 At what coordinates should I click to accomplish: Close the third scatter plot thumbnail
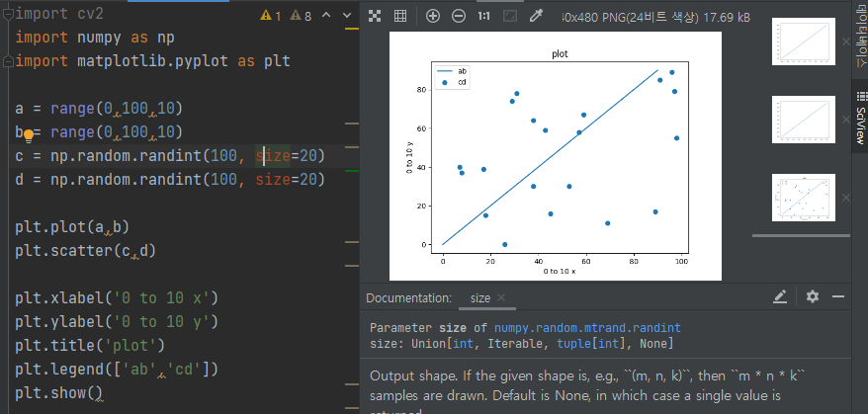coord(846,198)
